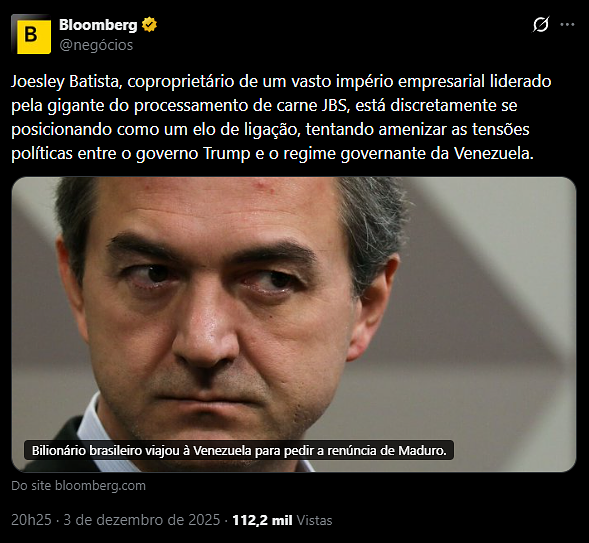Click the 20h25 post time
The image size is (589, 543).
tap(31, 520)
